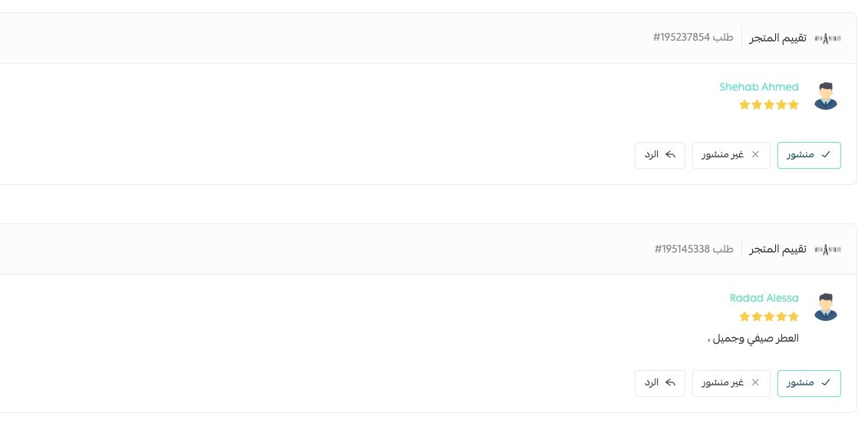Screen dimensions: 868x423
Task: Click تقييم المتجر heading on Shehab Ahmed's review card
Action: click(777, 38)
